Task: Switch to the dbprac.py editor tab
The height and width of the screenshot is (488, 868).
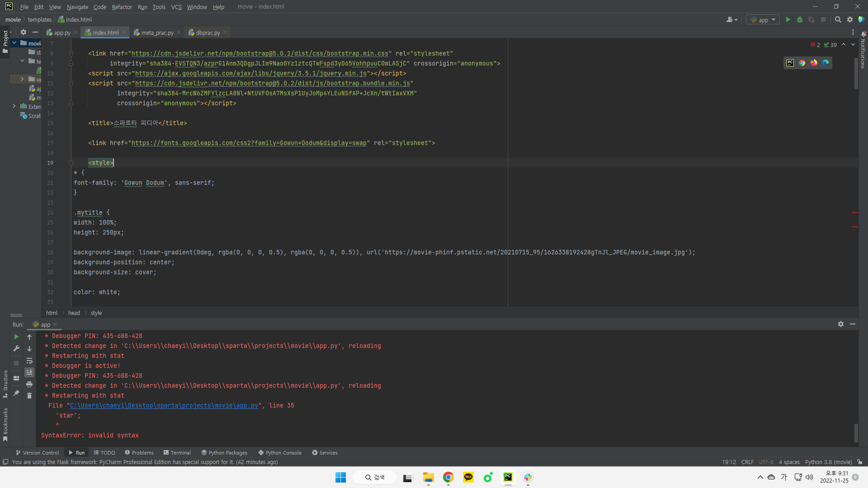Action: coord(208,33)
